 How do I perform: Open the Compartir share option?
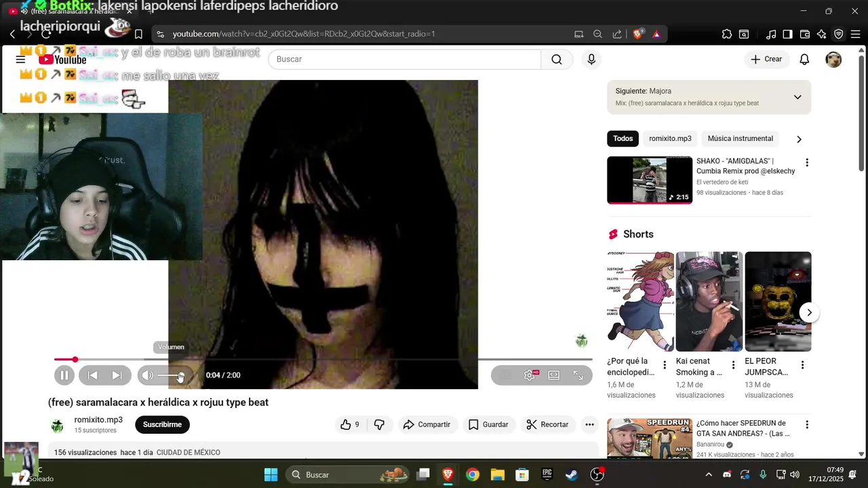(427, 424)
